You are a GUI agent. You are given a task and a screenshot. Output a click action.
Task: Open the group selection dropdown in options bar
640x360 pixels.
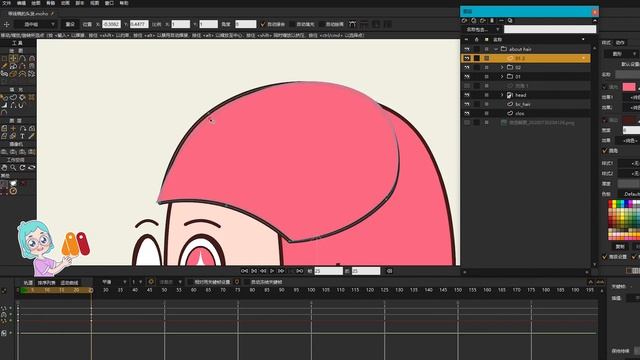[x=36, y=24]
